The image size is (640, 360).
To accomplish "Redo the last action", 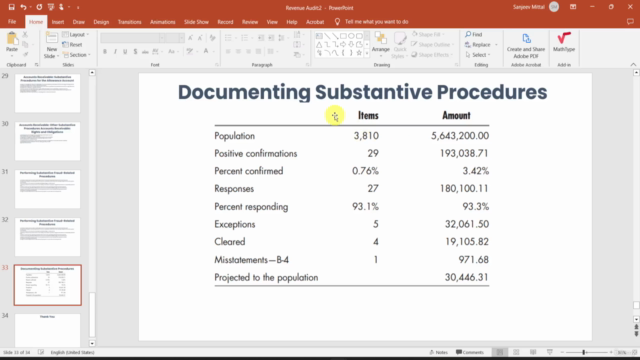I will (39, 7).
